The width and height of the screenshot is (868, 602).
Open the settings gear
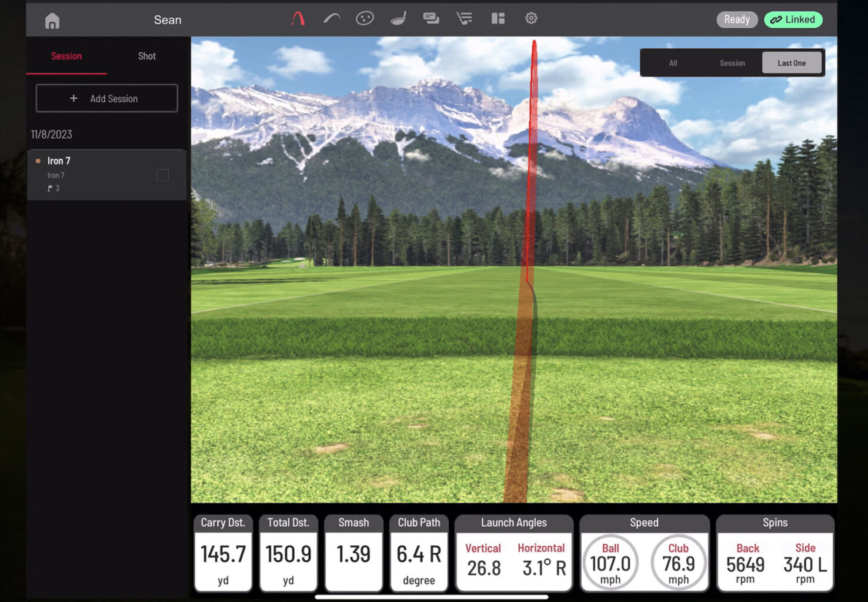531,19
